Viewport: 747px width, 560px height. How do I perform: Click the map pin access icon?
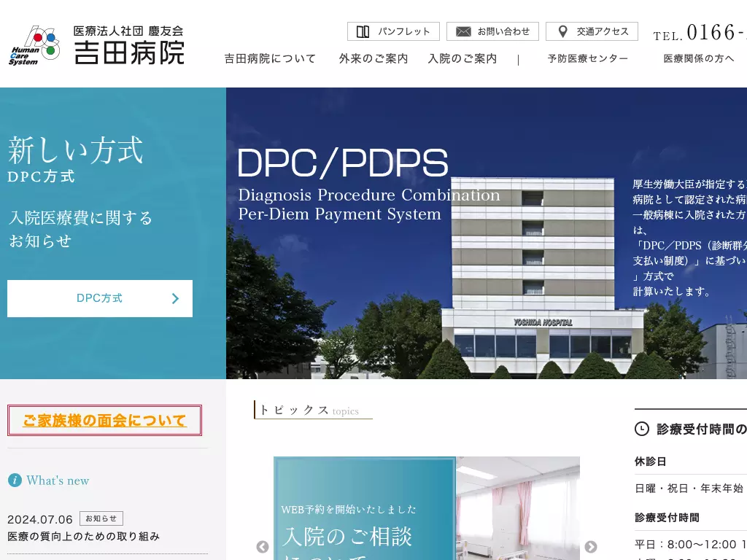(x=562, y=31)
